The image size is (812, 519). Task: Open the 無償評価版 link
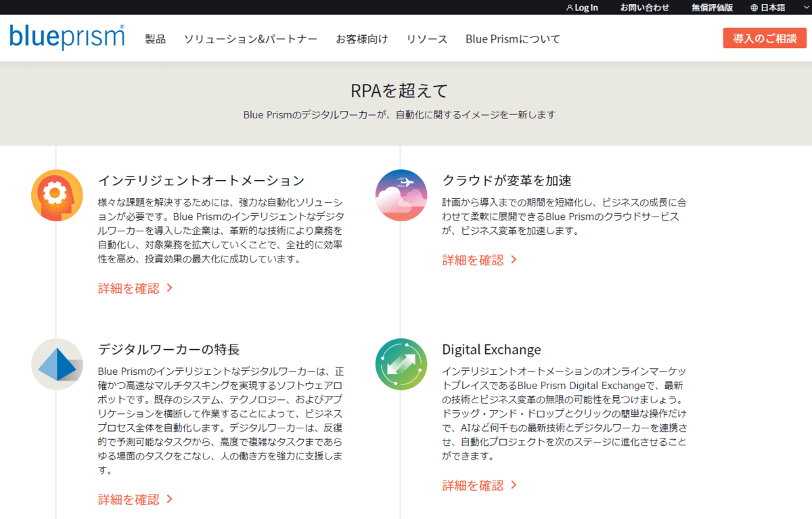tap(712, 7)
